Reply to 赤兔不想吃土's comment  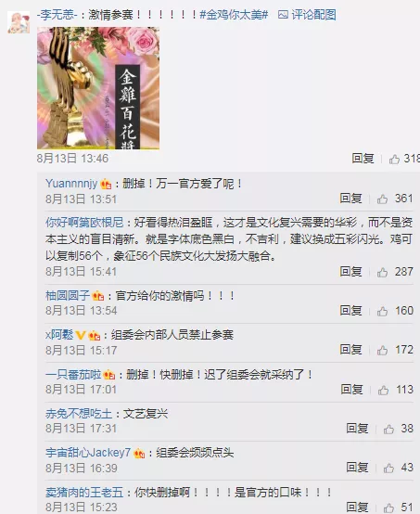358,428
